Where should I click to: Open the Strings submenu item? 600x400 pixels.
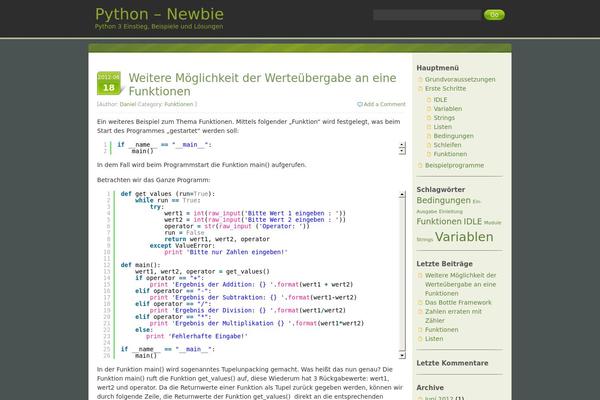444,118
